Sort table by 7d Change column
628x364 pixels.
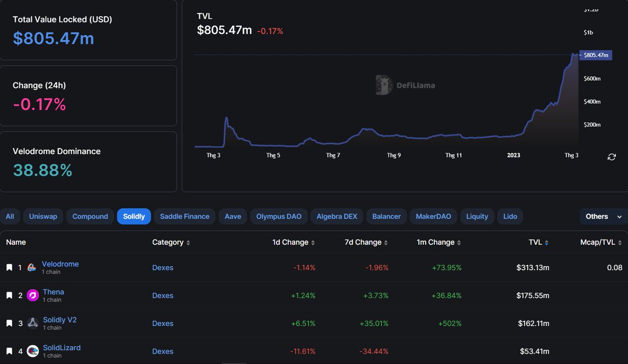(x=365, y=242)
